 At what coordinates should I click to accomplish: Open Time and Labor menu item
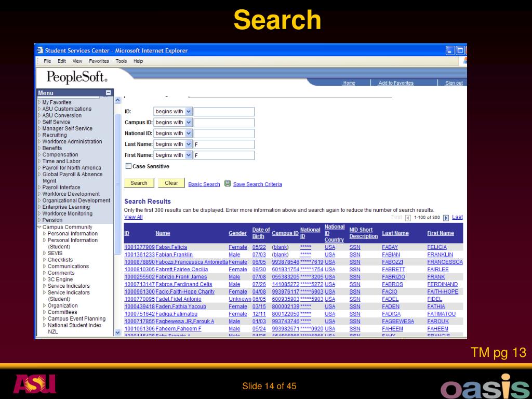(61, 161)
